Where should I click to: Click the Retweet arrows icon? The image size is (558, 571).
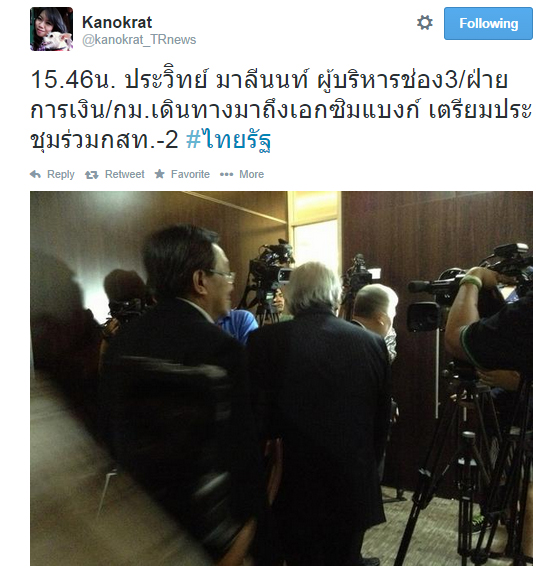tap(91, 175)
